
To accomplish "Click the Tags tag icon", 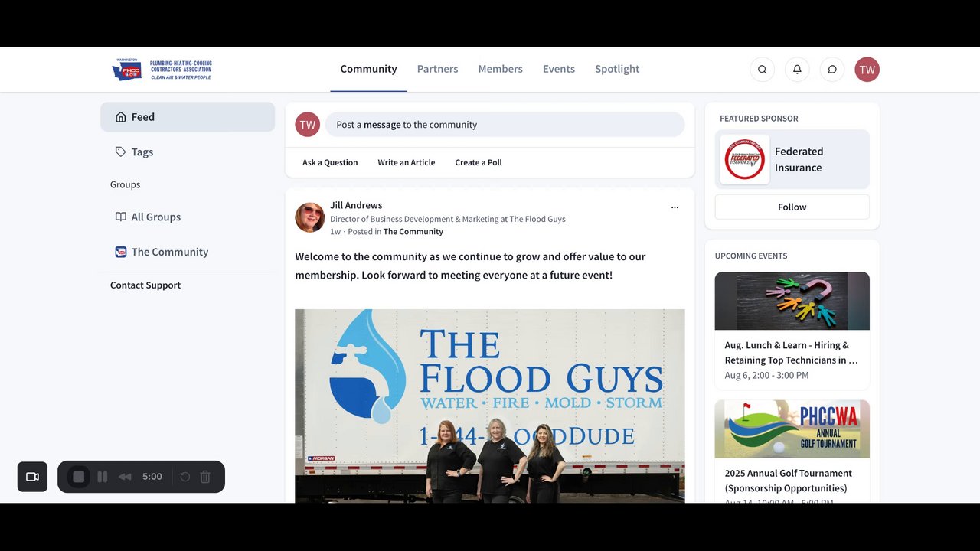I will [121, 152].
